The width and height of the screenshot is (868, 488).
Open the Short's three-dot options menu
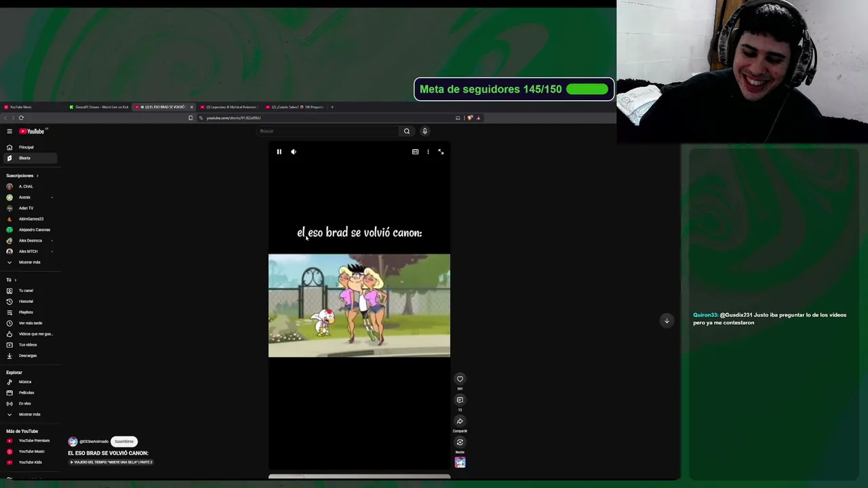428,152
